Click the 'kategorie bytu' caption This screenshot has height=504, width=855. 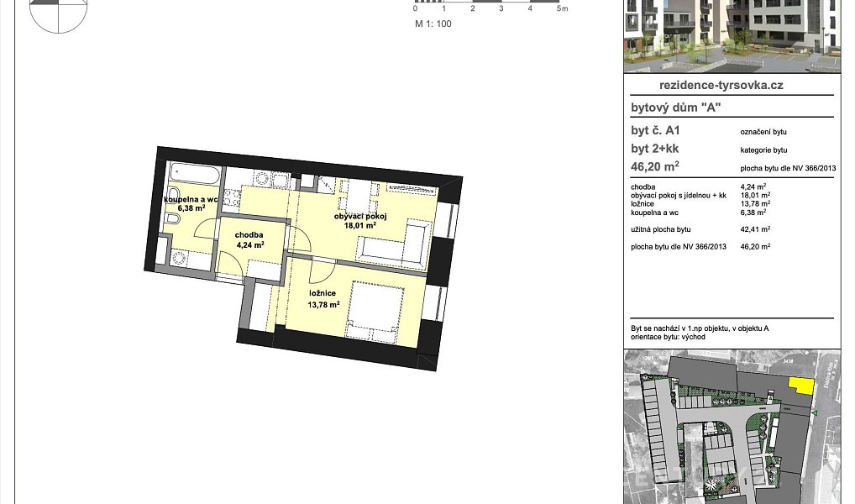click(763, 150)
